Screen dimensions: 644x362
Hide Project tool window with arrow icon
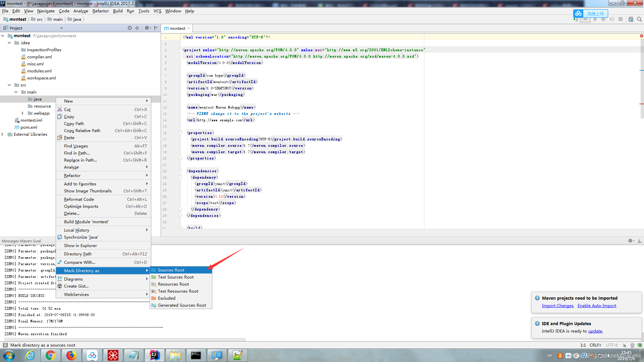(x=156, y=28)
